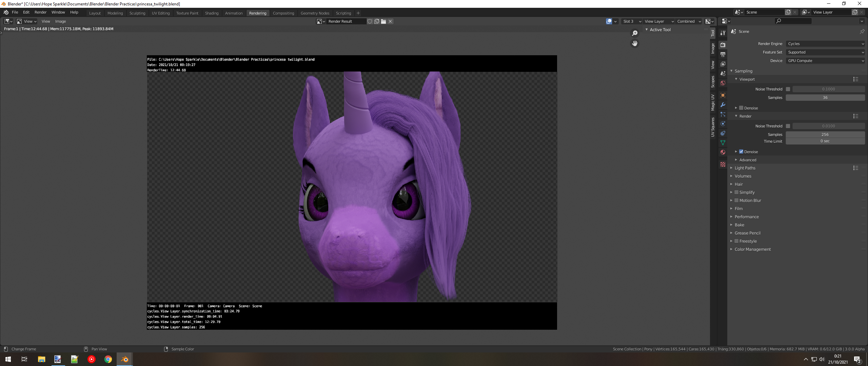
Task: Launch Chrome from the Windows taskbar
Action: 108,359
